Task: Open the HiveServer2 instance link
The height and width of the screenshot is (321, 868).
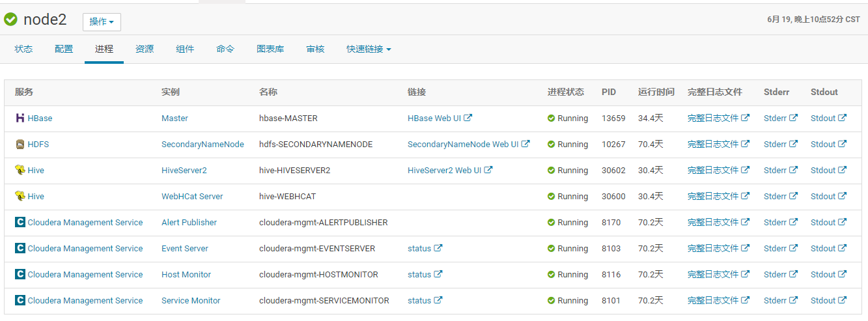Action: (184, 171)
